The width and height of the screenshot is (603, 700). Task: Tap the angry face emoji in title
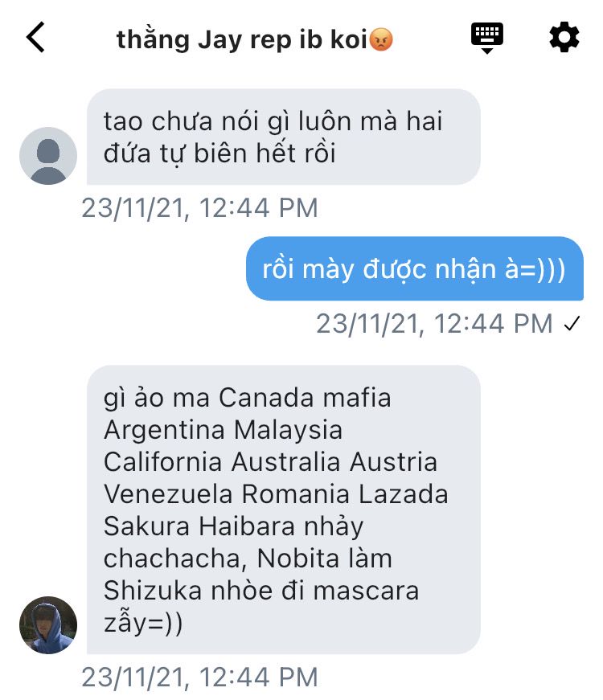click(x=381, y=39)
